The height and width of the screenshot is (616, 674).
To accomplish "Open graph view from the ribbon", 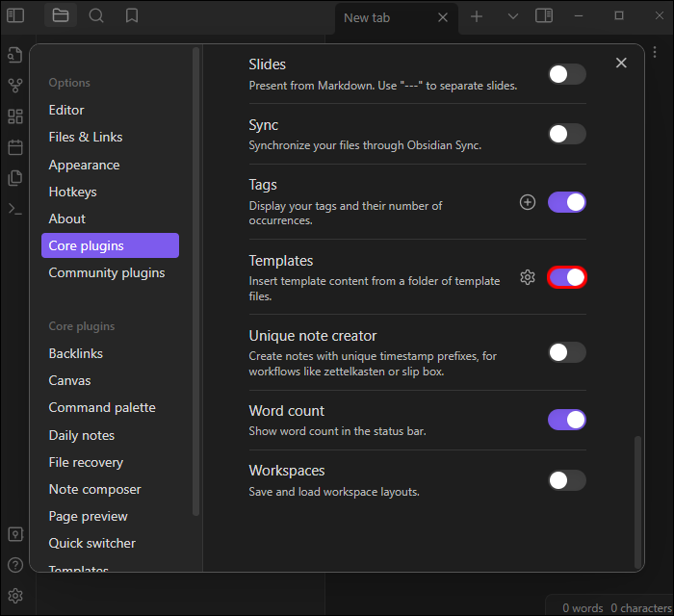I will click(x=14, y=86).
